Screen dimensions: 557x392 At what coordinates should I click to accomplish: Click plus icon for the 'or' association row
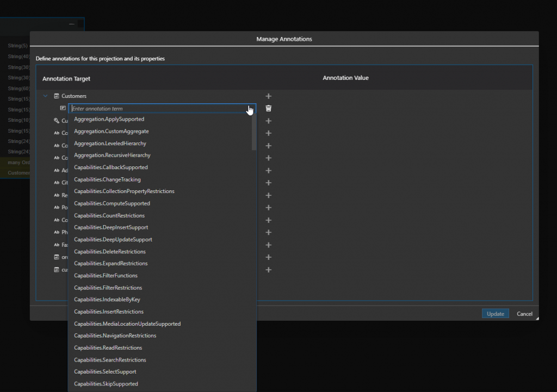[269, 257]
